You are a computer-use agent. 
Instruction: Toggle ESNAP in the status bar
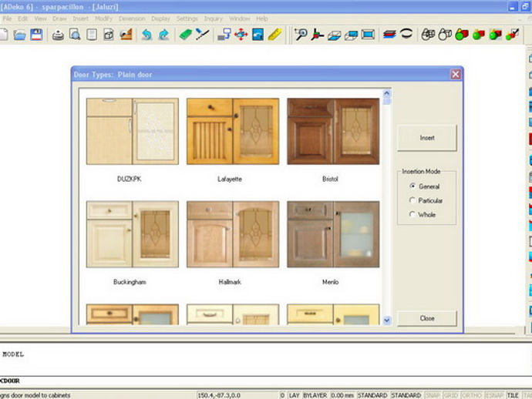(x=494, y=395)
